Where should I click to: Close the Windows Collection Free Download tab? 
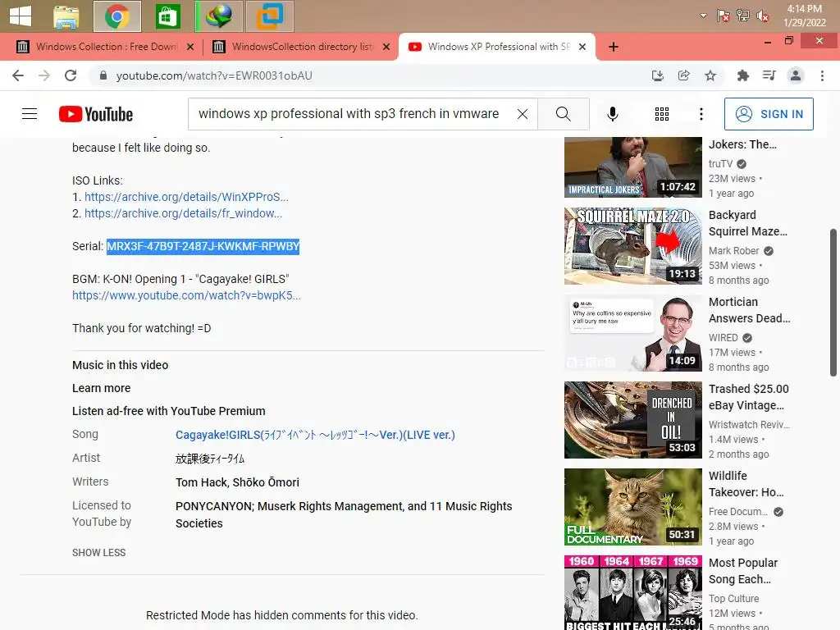click(x=190, y=47)
